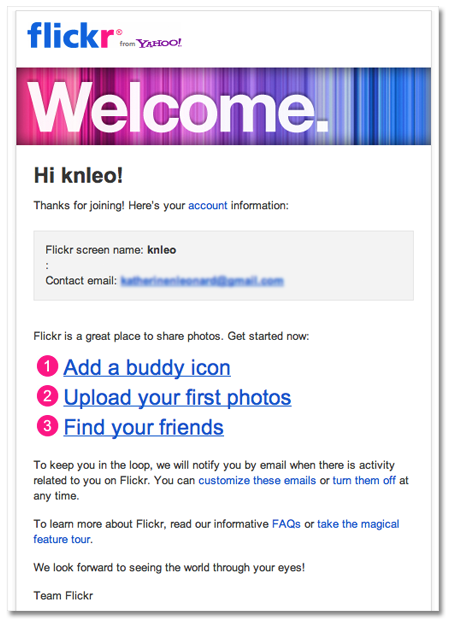Click the 'Hi knleo!' heading
This screenshot has height=620, width=450.
pos(78,175)
